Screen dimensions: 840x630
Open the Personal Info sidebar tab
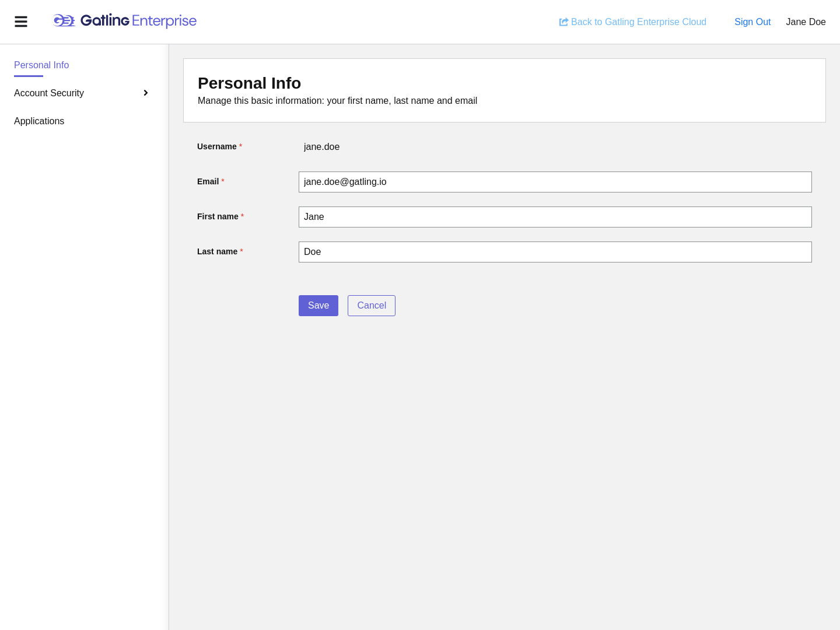(x=41, y=65)
